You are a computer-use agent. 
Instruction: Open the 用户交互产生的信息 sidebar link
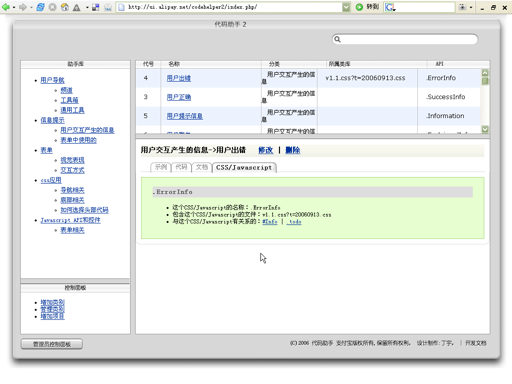click(x=87, y=130)
